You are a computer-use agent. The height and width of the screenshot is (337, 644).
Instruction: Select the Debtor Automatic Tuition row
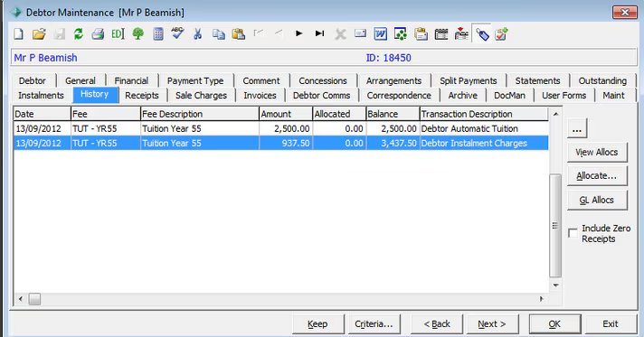(x=281, y=128)
